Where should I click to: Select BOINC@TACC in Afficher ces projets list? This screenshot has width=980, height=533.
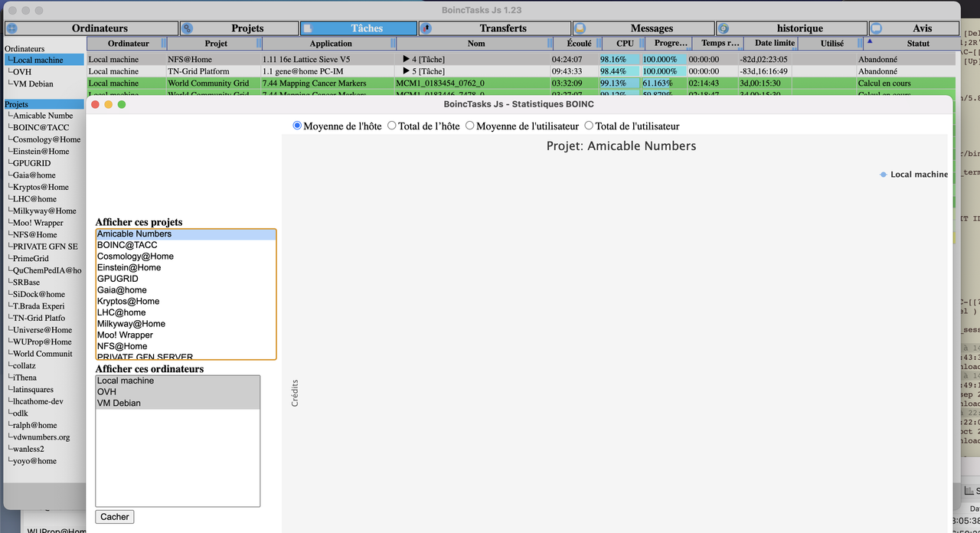point(185,245)
